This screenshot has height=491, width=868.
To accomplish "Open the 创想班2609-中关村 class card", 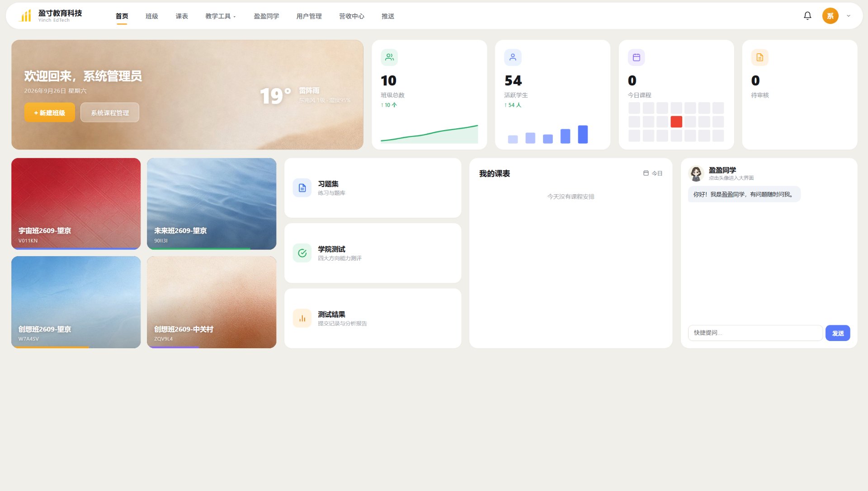I will click(x=212, y=302).
